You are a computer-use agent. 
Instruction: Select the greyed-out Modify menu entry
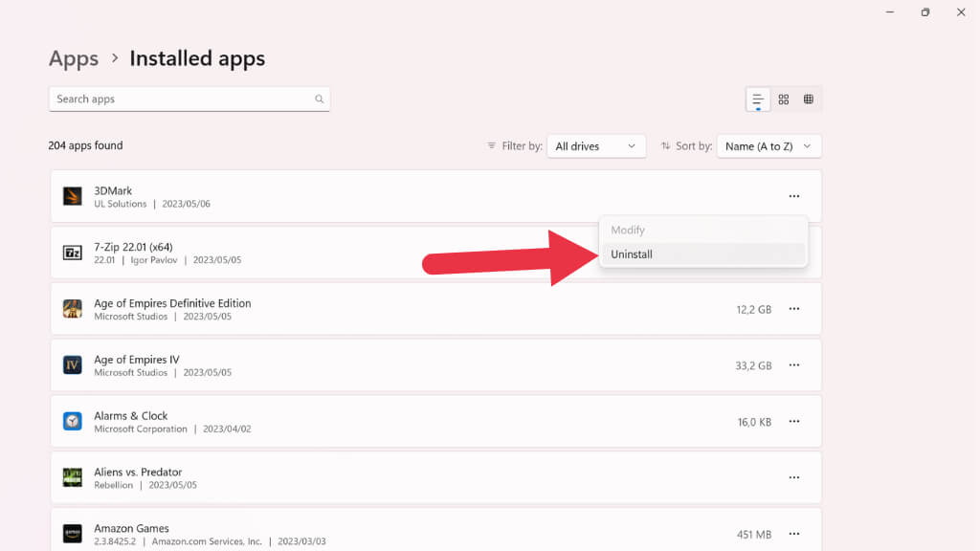[703, 230]
